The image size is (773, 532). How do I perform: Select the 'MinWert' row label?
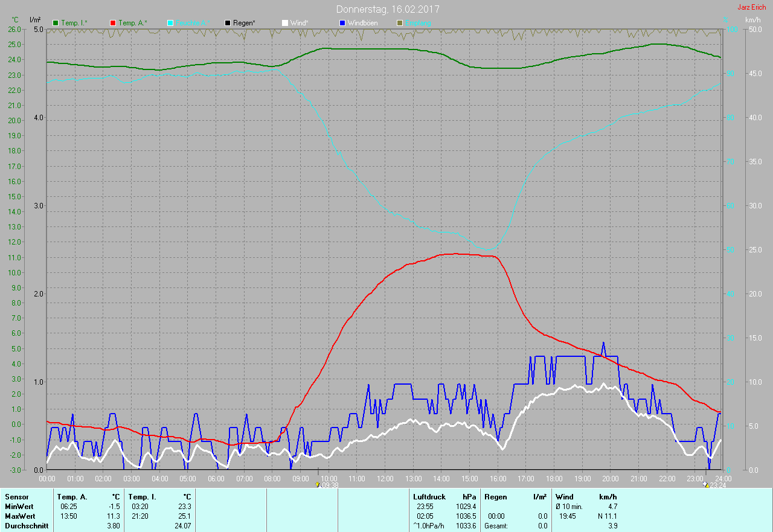(x=19, y=506)
